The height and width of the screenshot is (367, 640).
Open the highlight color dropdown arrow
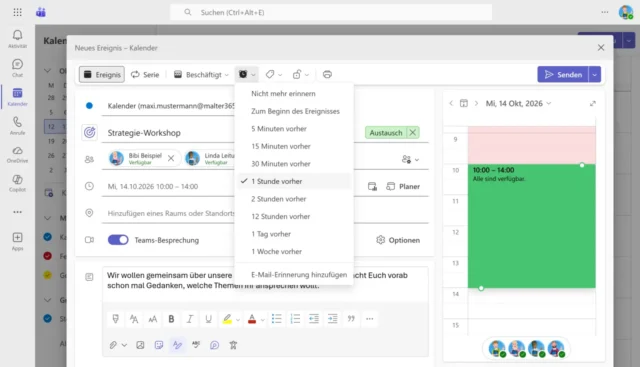point(238,320)
